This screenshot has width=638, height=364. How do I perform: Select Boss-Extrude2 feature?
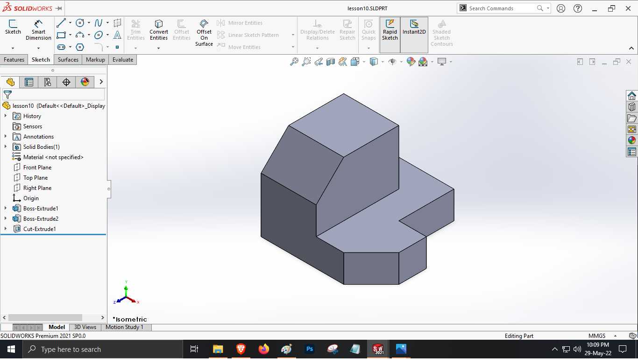[x=41, y=218]
